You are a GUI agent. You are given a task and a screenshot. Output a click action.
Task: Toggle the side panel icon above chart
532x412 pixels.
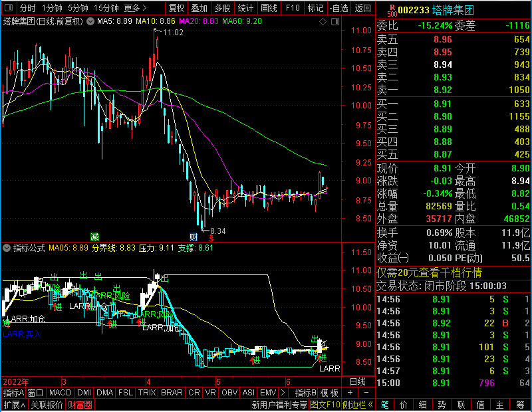click(x=335, y=22)
